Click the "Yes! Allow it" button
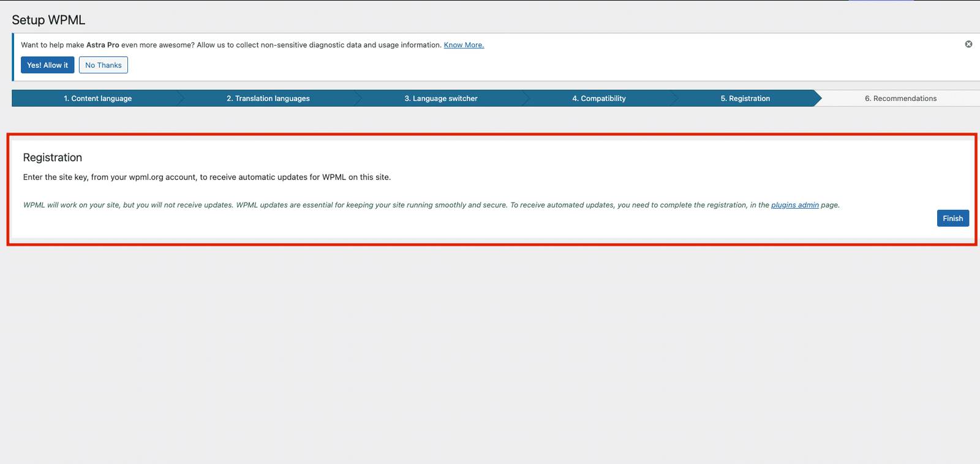The image size is (980, 464). pos(47,65)
